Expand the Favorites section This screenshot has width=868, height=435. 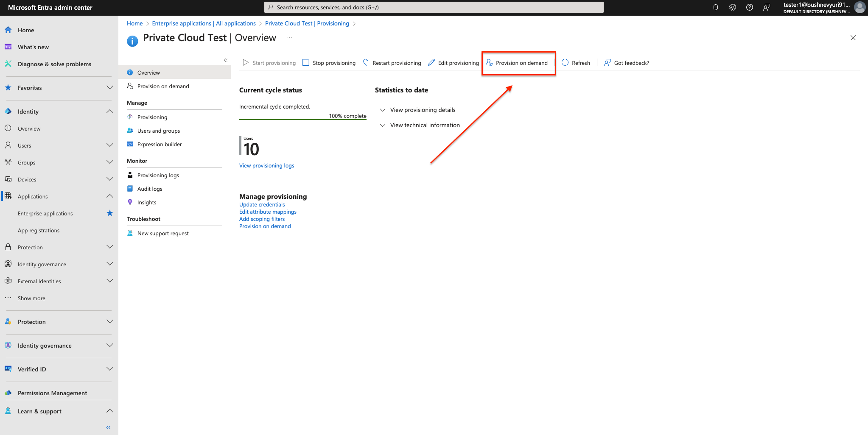[110, 88]
